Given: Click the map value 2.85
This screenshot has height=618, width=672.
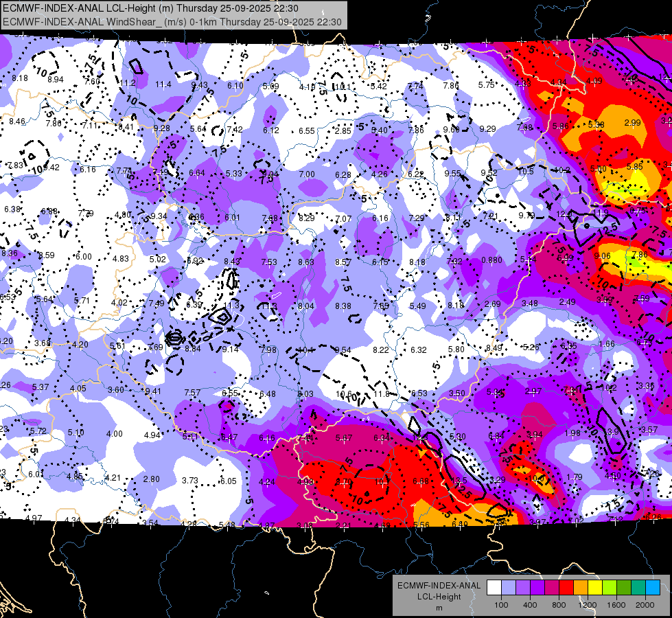Looking at the screenshot, I should [343, 130].
